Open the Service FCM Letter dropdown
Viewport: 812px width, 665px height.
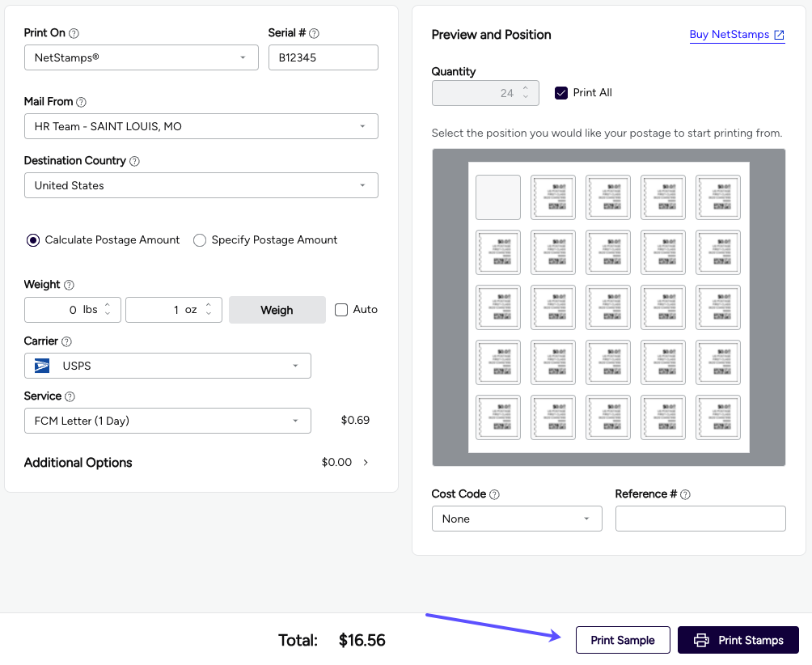point(167,421)
